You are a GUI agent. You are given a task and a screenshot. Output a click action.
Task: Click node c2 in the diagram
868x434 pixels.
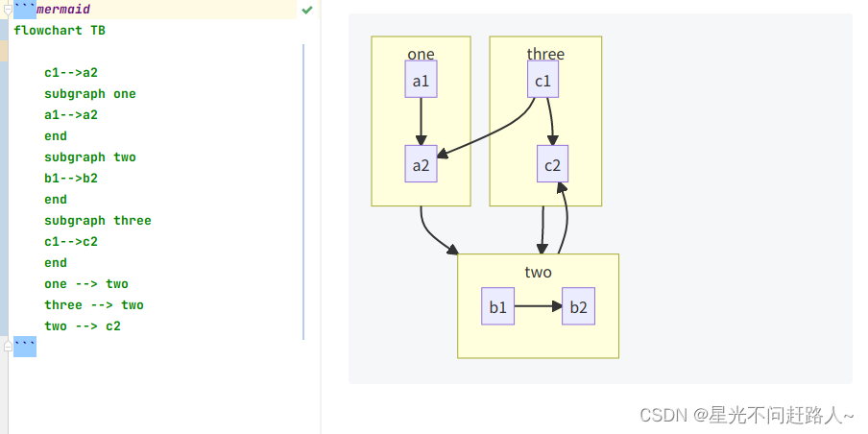coord(552,164)
